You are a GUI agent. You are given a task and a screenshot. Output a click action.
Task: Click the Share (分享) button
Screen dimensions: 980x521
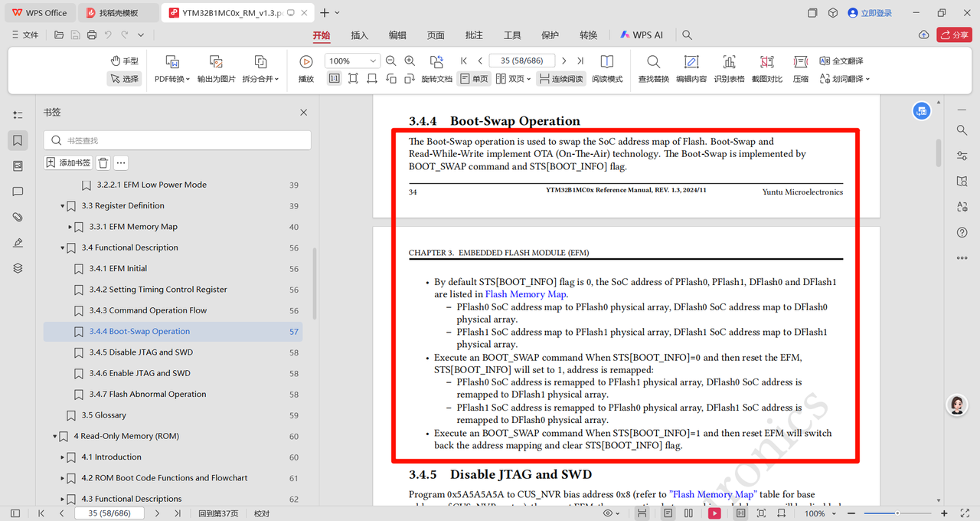tap(954, 35)
